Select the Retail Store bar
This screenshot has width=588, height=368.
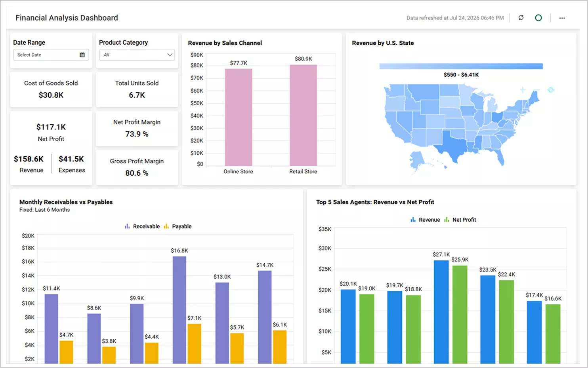303,115
